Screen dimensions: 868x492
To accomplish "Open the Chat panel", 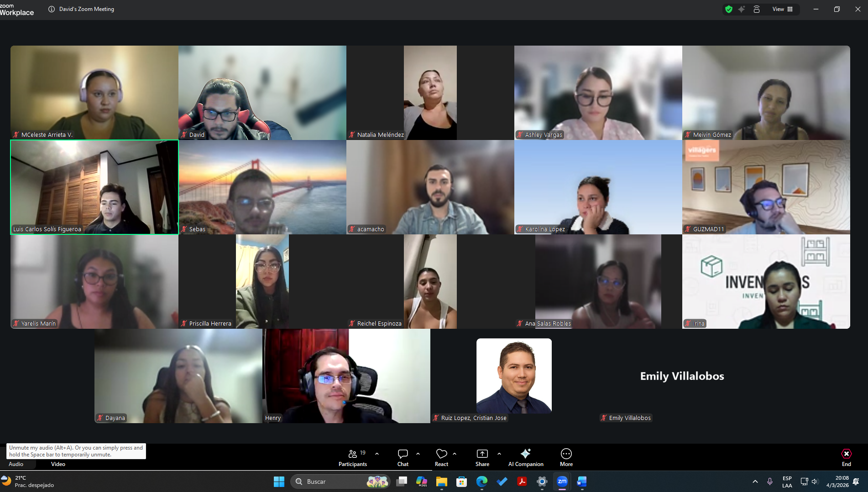I will pos(403,457).
